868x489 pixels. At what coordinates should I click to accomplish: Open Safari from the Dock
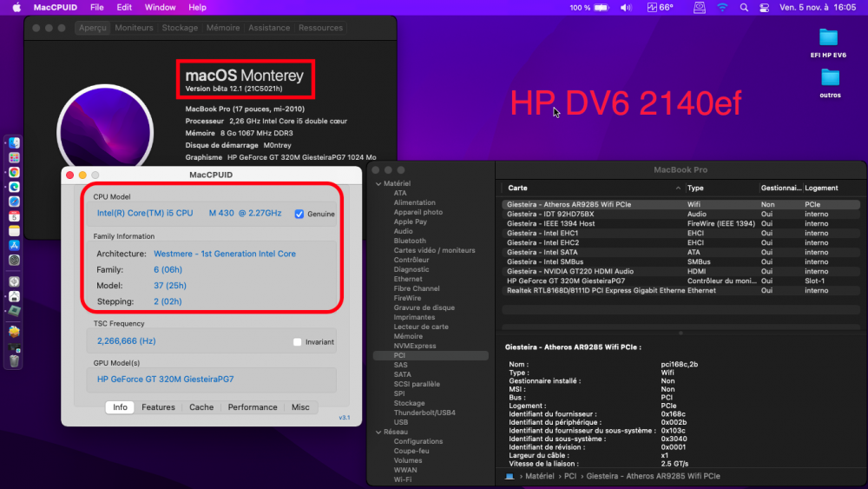tap(15, 202)
